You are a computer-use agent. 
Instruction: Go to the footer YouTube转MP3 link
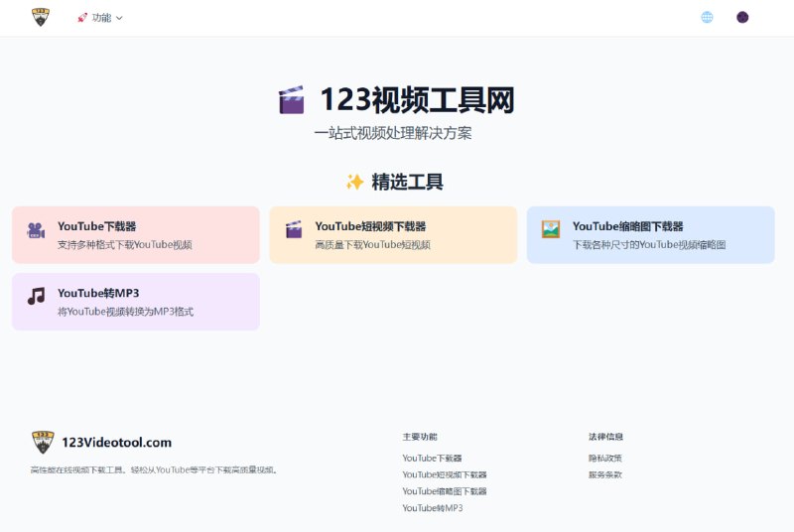pos(432,508)
